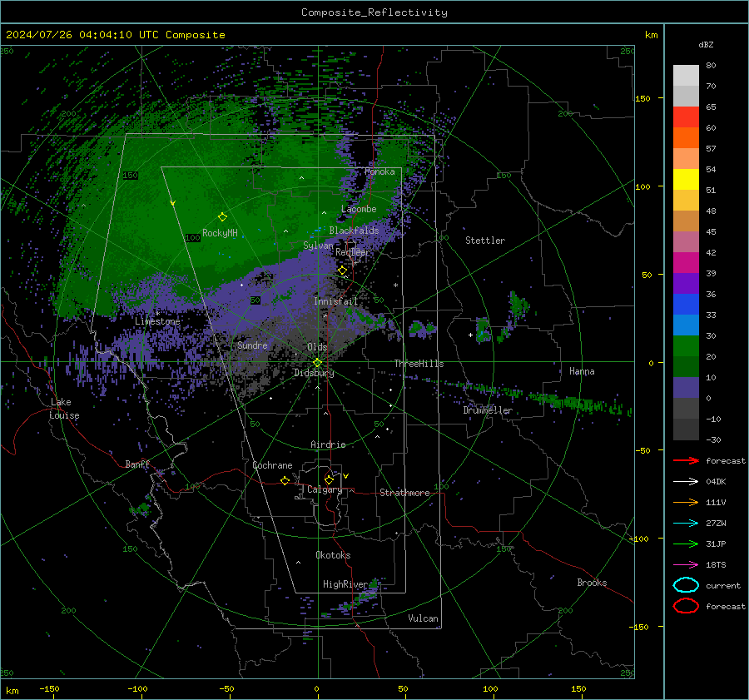Click the light gray 70-80 dBZ swatch
This screenshot has height=700, width=749.
coord(686,76)
